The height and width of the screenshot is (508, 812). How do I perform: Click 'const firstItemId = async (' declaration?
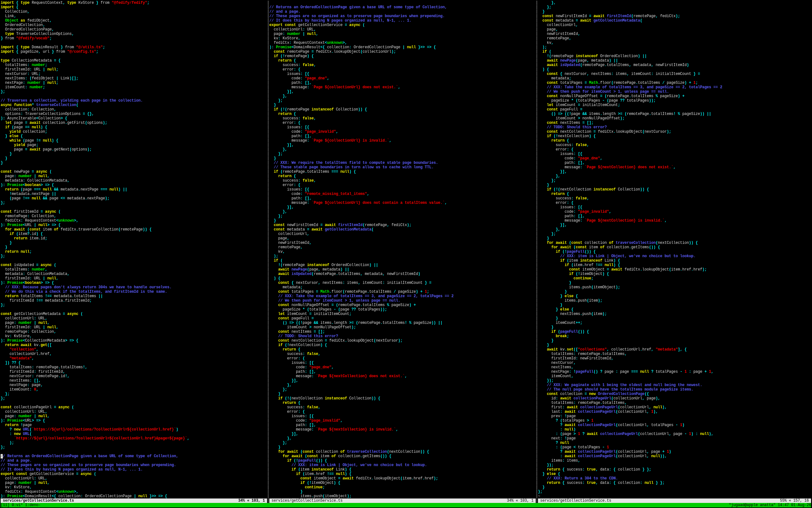tap(30, 212)
